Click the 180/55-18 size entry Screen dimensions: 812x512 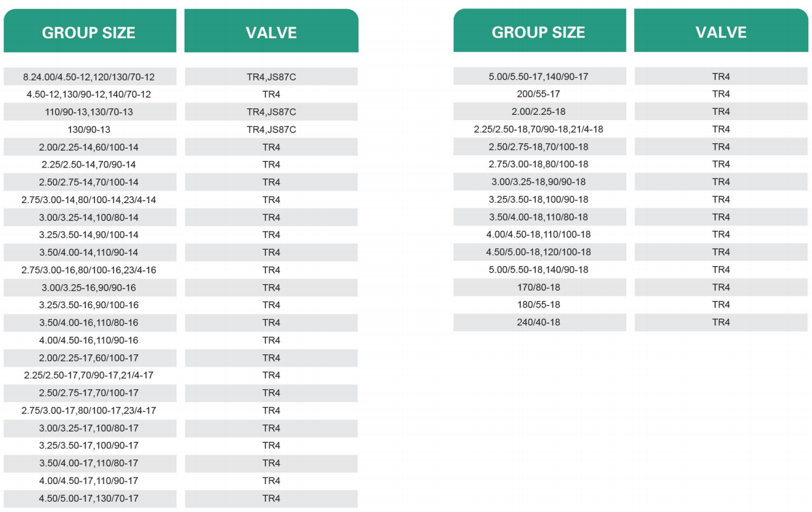tap(539, 304)
